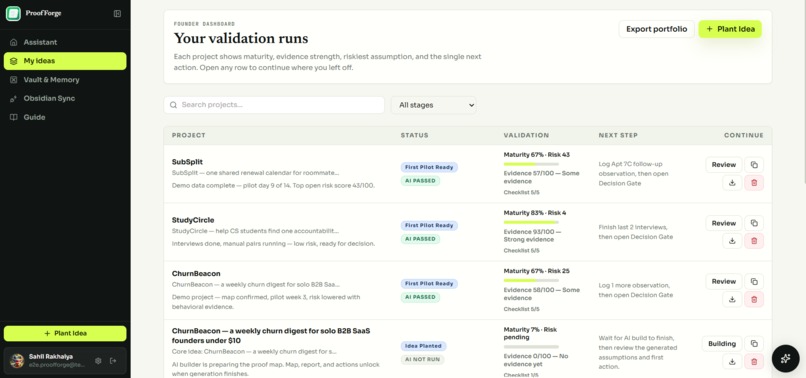The height and width of the screenshot is (378, 806).
Task: Click the CONTINUE column header
Action: pyautogui.click(x=744, y=135)
